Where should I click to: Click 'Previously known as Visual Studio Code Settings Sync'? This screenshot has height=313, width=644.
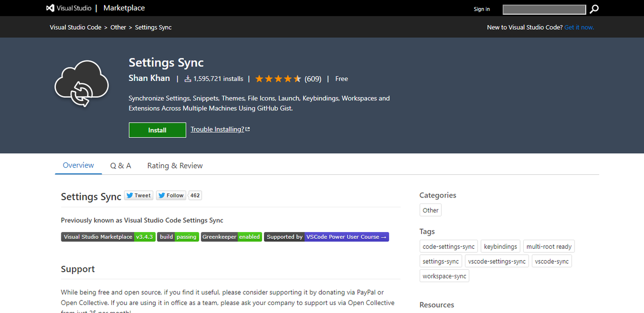(x=142, y=220)
